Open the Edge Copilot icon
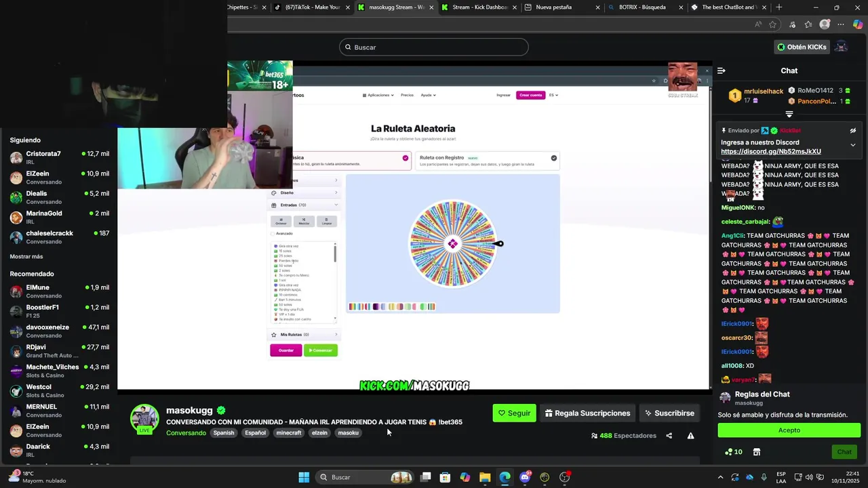Viewport: 868px width, 488px height. pyautogui.click(x=858, y=24)
